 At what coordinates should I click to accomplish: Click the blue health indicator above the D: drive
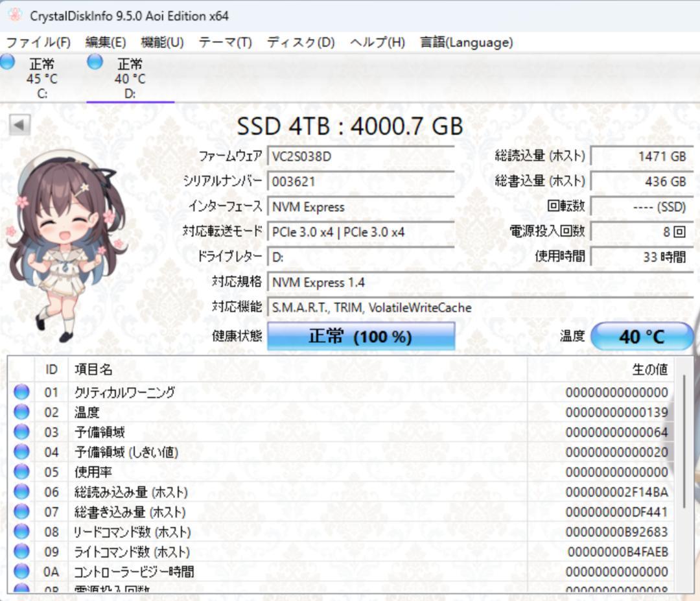(94, 62)
